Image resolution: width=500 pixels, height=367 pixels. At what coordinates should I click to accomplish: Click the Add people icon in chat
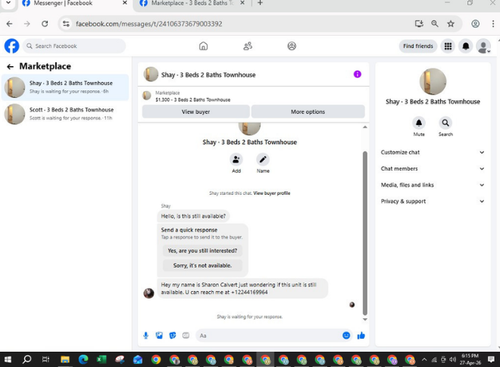pyautogui.click(x=236, y=160)
